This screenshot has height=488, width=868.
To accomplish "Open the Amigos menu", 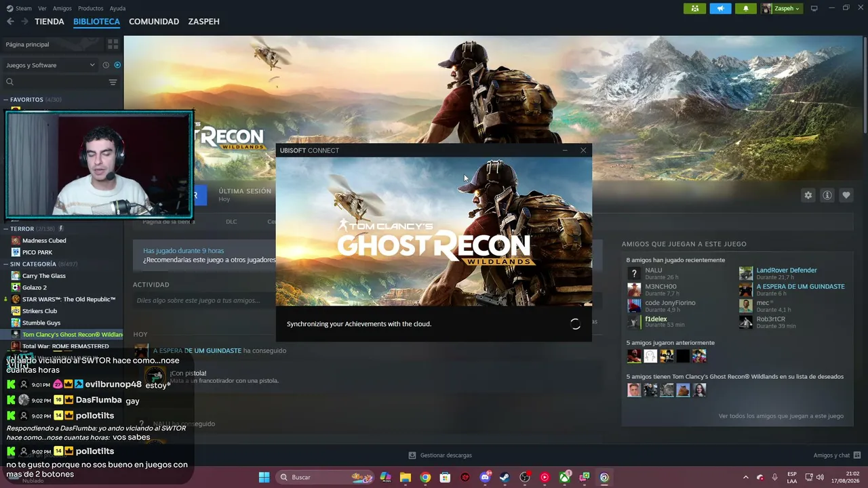I will point(62,8).
